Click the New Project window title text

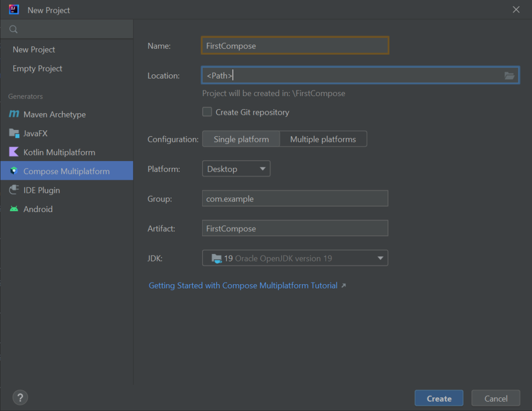[x=48, y=10]
